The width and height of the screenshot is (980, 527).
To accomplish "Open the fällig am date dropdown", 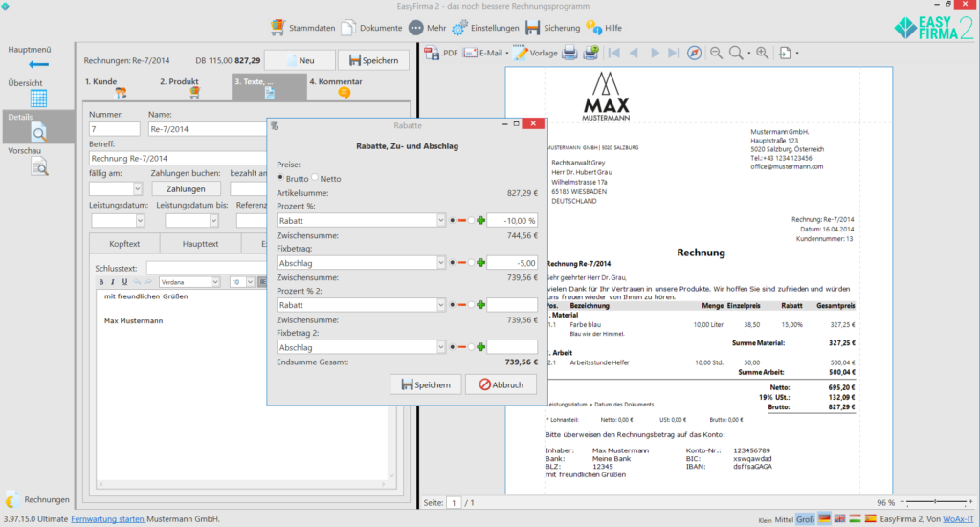I will (138, 188).
